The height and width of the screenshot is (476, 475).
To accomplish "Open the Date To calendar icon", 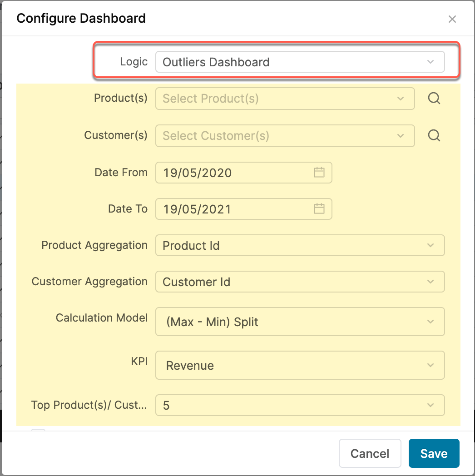I will click(x=319, y=209).
